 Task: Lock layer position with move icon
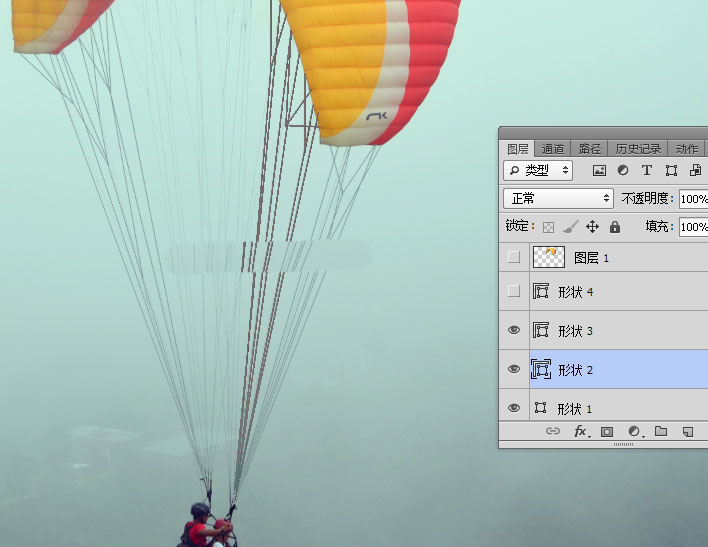592,227
